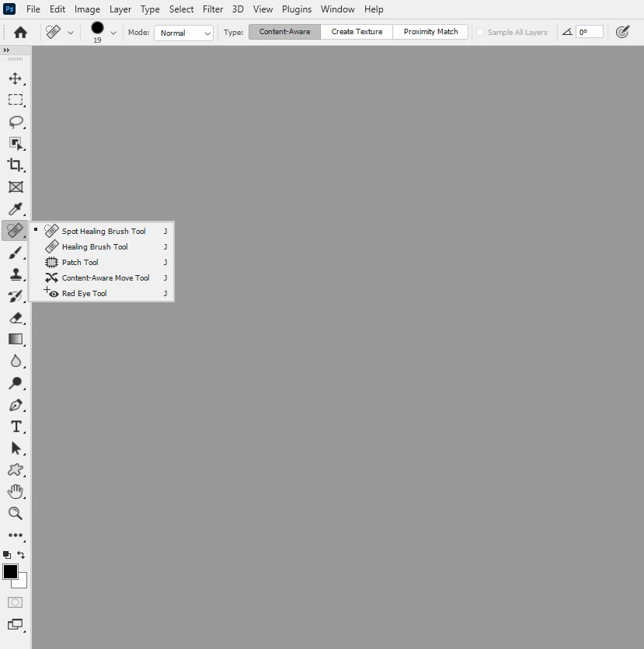Select the Eraser tool
The image size is (644, 649).
click(x=16, y=317)
